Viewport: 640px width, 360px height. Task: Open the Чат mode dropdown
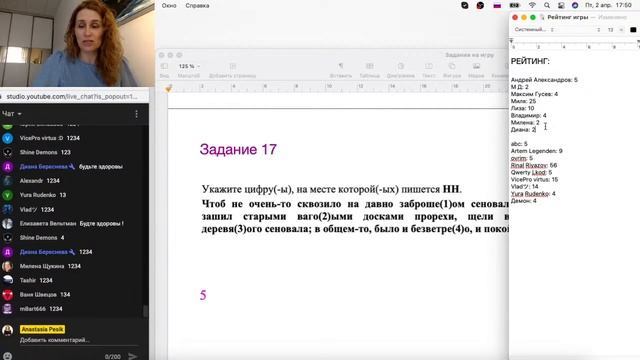[11, 113]
